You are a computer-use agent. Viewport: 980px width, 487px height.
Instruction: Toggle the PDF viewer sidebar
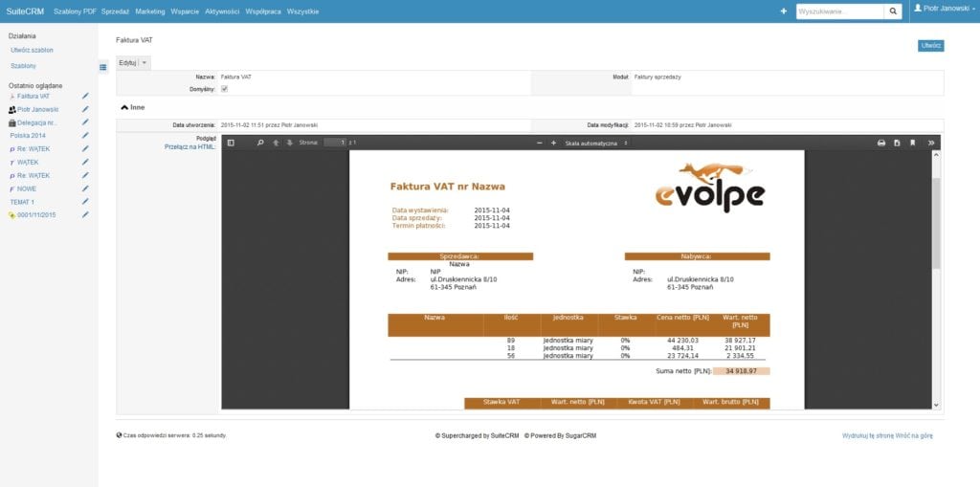[x=231, y=143]
